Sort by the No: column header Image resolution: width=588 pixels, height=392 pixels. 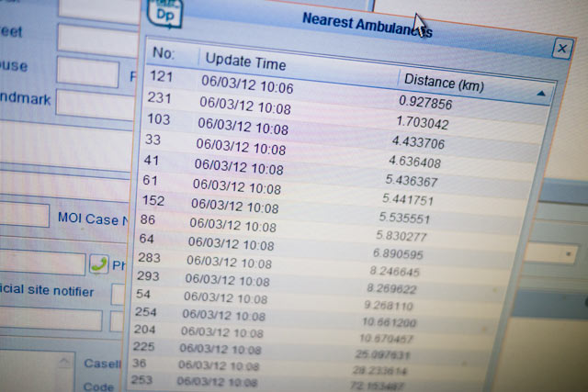point(164,54)
